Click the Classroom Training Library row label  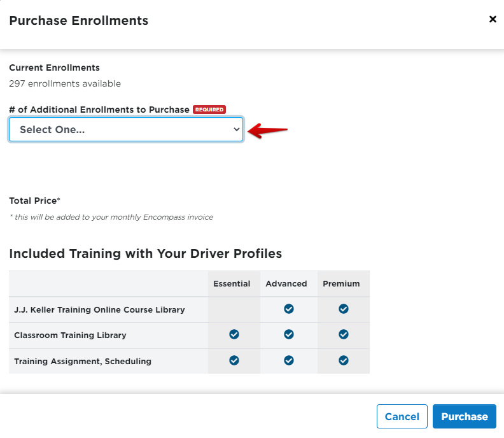(x=70, y=335)
